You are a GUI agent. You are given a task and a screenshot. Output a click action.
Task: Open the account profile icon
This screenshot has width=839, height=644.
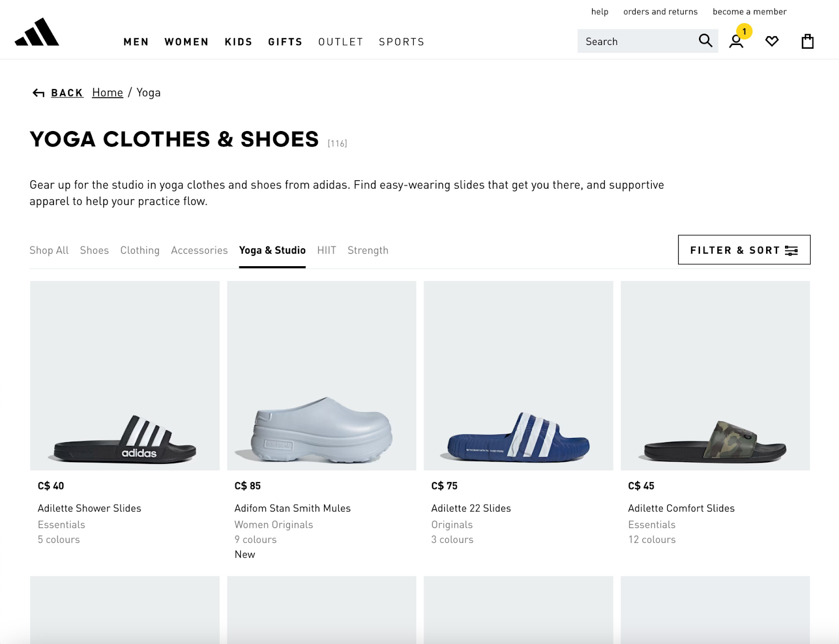(736, 41)
